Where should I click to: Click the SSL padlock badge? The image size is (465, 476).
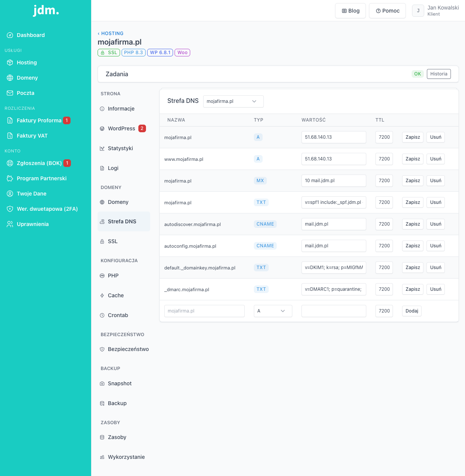click(x=109, y=53)
